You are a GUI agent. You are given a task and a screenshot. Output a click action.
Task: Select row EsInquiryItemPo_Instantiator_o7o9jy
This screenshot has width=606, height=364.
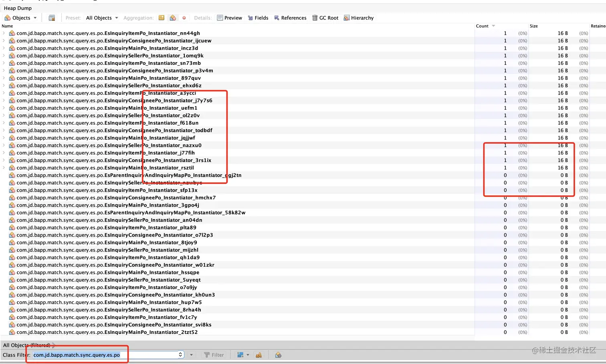coord(303,287)
